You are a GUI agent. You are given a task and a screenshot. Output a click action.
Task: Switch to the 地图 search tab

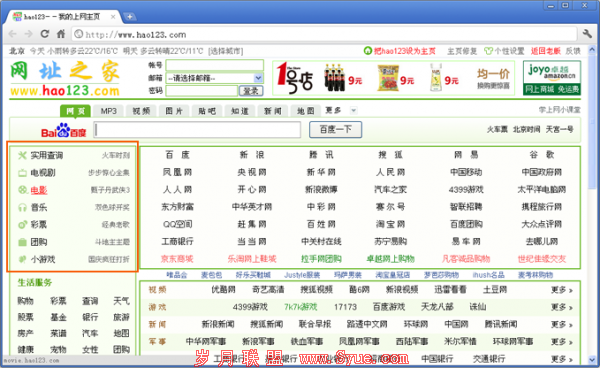[306, 111]
